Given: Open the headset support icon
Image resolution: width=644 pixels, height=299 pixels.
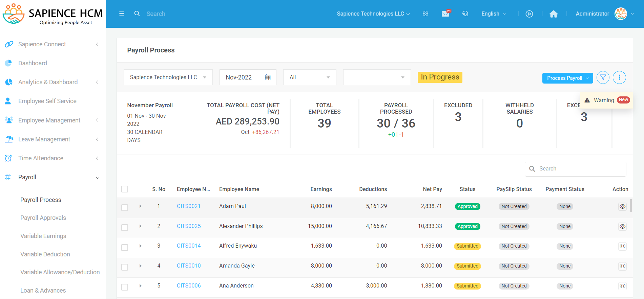Looking at the screenshot, I should click(465, 14).
